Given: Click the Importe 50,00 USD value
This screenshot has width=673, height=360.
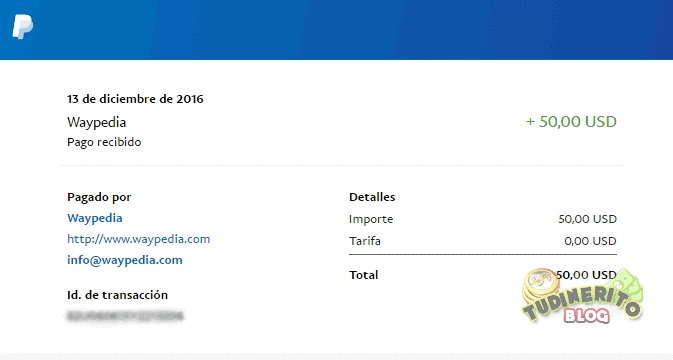Looking at the screenshot, I should coord(587,219).
